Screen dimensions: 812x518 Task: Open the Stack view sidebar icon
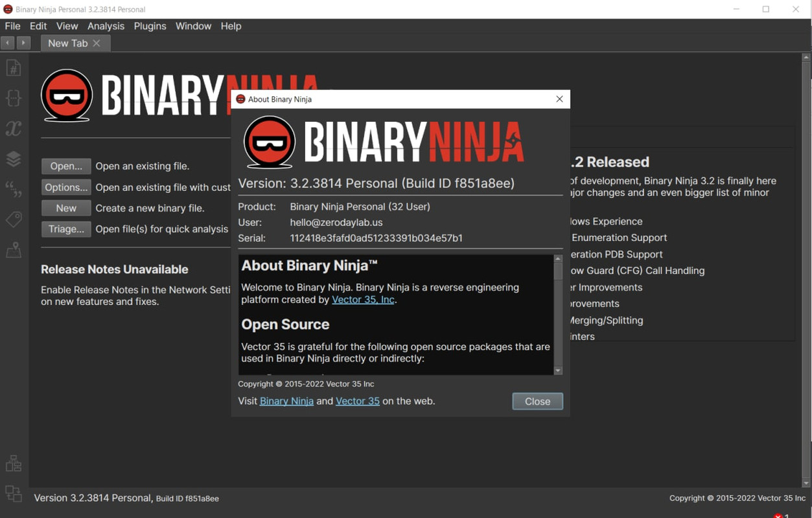[x=14, y=159]
